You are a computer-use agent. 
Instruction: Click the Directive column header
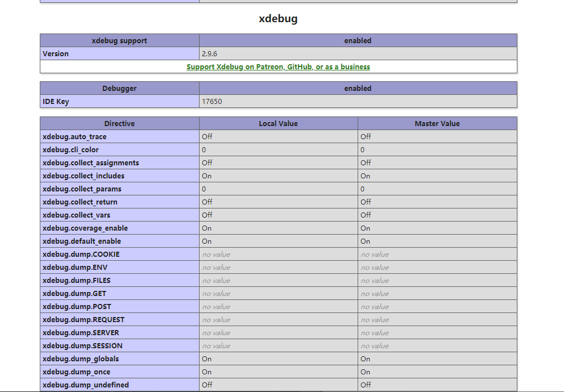119,124
